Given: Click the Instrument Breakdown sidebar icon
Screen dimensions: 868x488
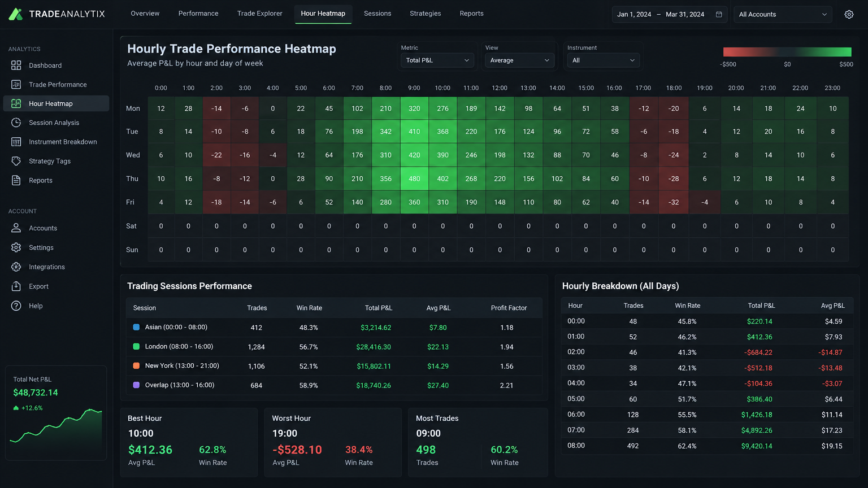Looking at the screenshot, I should pyautogui.click(x=16, y=142).
